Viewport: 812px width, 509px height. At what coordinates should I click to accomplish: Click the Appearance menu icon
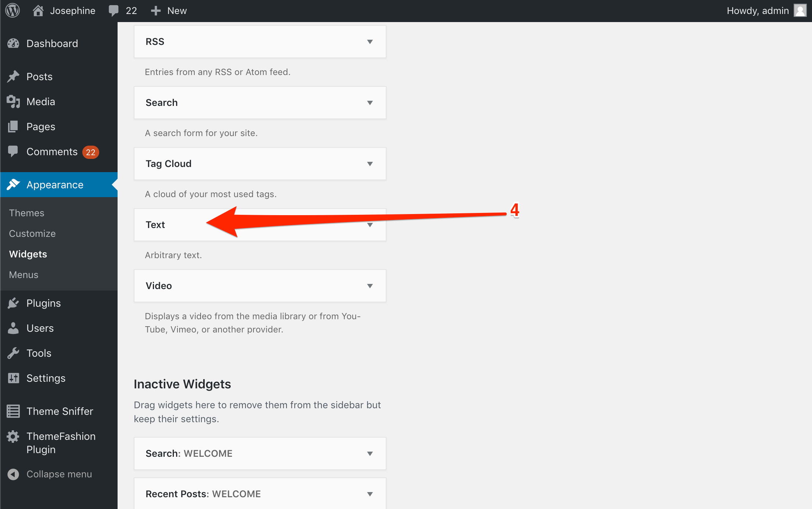click(x=14, y=184)
